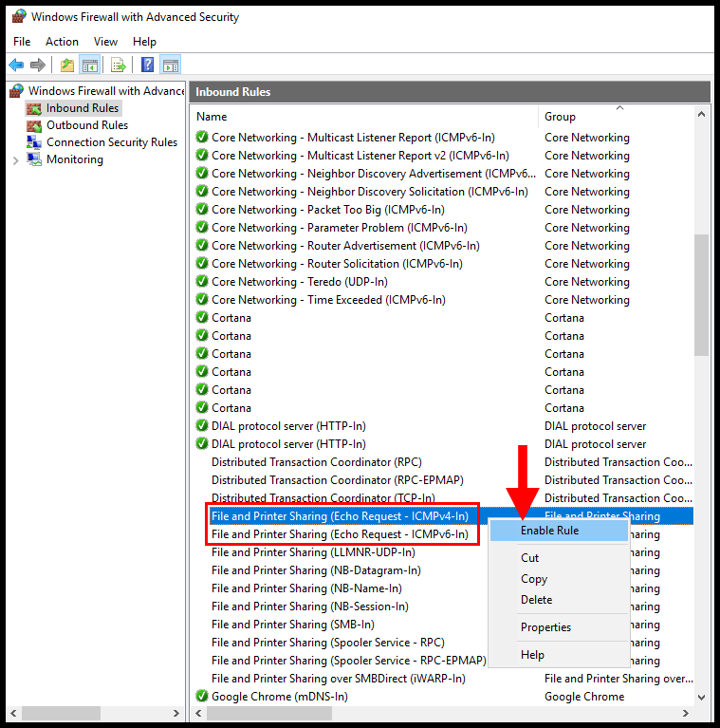Image resolution: width=720 pixels, height=728 pixels.
Task: Select the File and Printer Sharing (Echo Request - ICMPv4-In) rule
Action: point(340,516)
